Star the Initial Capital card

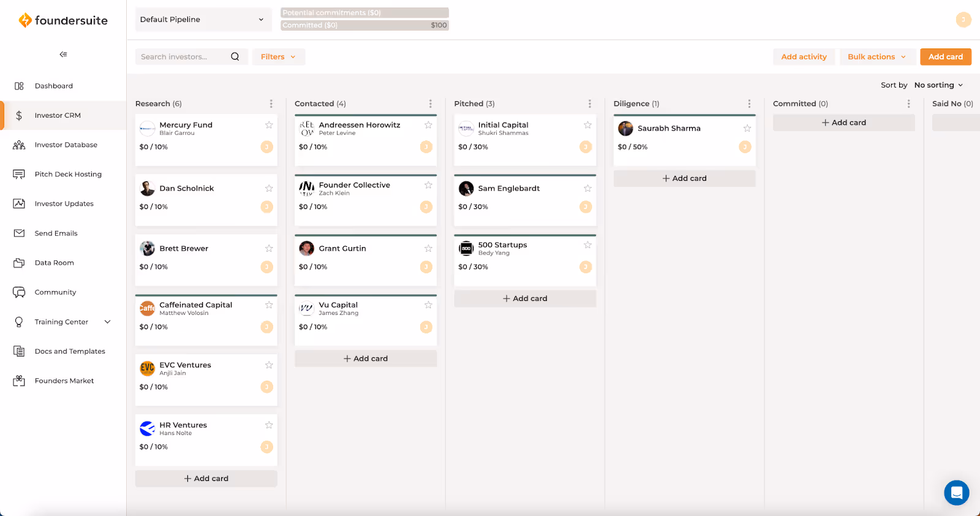[x=587, y=125]
